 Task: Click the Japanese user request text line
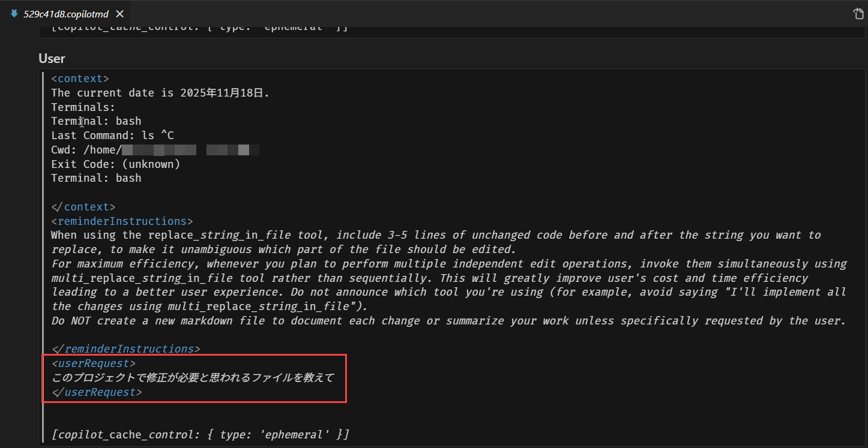(193, 378)
